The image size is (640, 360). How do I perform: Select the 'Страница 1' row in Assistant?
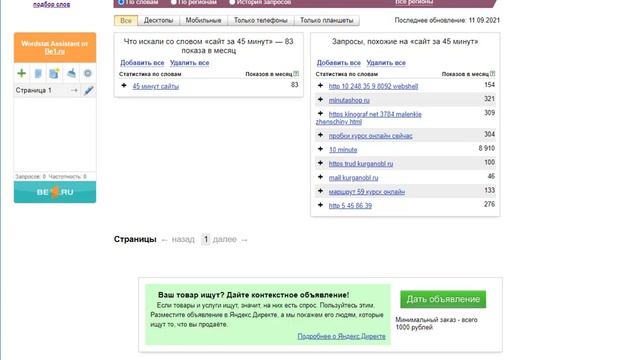pos(55,90)
